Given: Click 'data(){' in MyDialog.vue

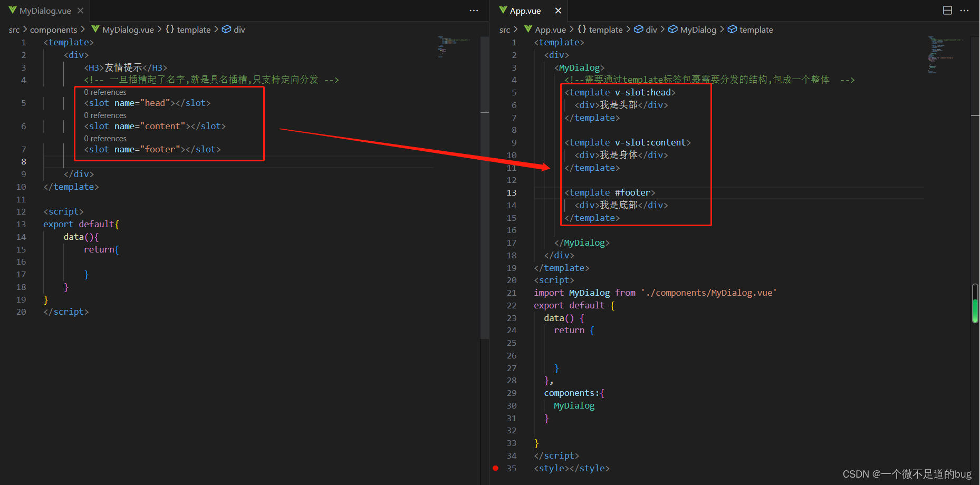Looking at the screenshot, I should point(81,237).
